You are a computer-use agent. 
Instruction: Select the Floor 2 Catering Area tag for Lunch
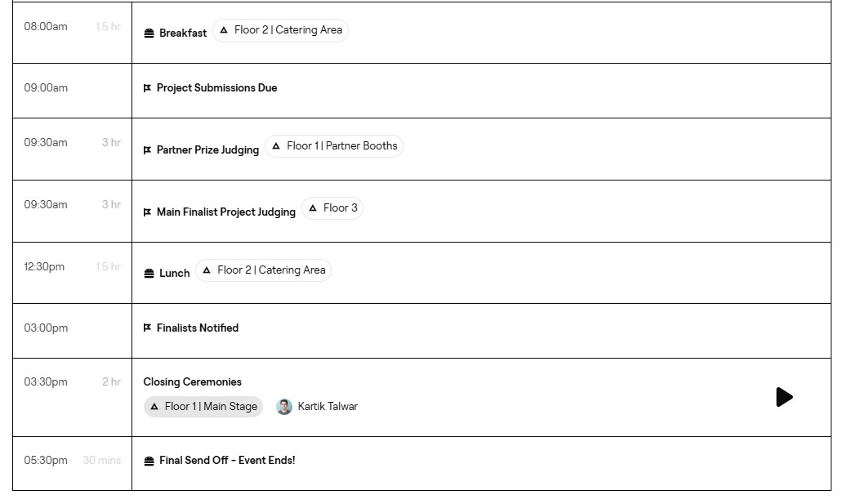pyautogui.click(x=263, y=270)
